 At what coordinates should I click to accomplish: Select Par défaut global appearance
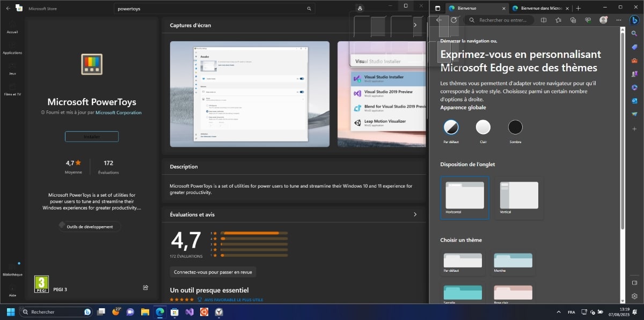(x=451, y=127)
